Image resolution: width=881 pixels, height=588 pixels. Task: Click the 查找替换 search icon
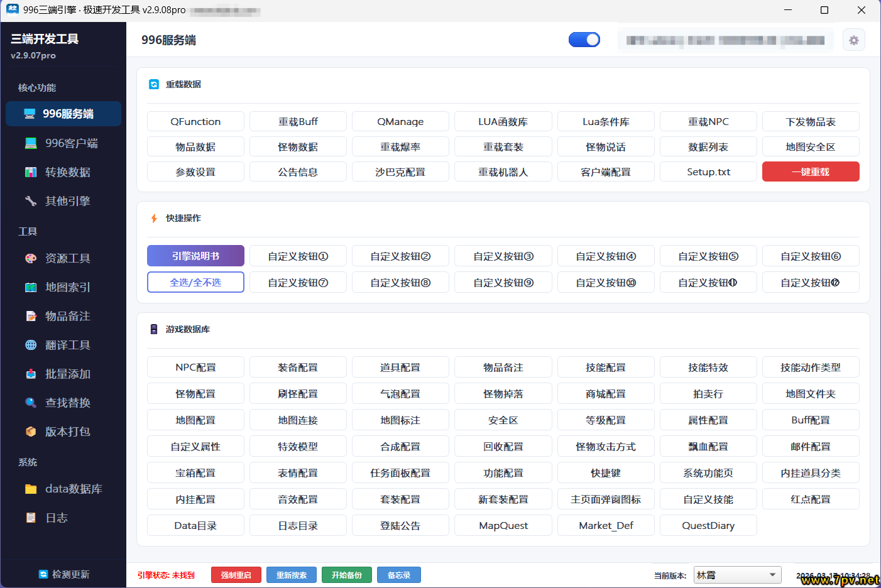30,403
